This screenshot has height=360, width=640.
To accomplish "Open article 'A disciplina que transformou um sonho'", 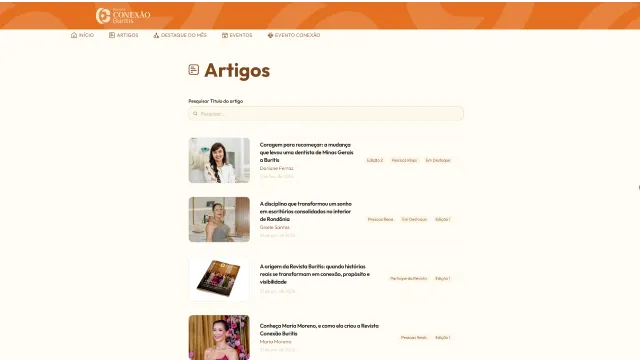I will (306, 211).
